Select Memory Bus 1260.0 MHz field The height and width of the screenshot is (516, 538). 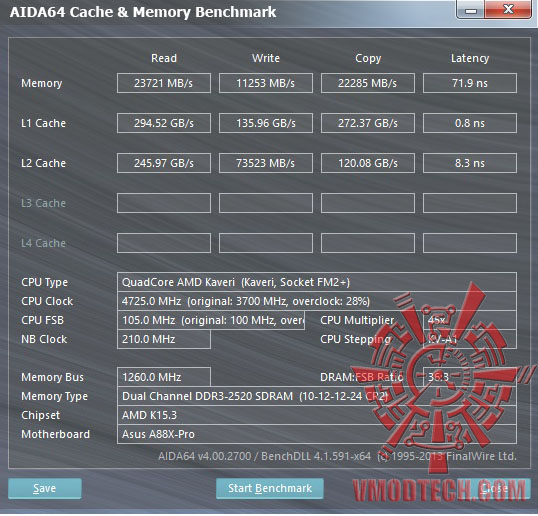tap(164, 377)
